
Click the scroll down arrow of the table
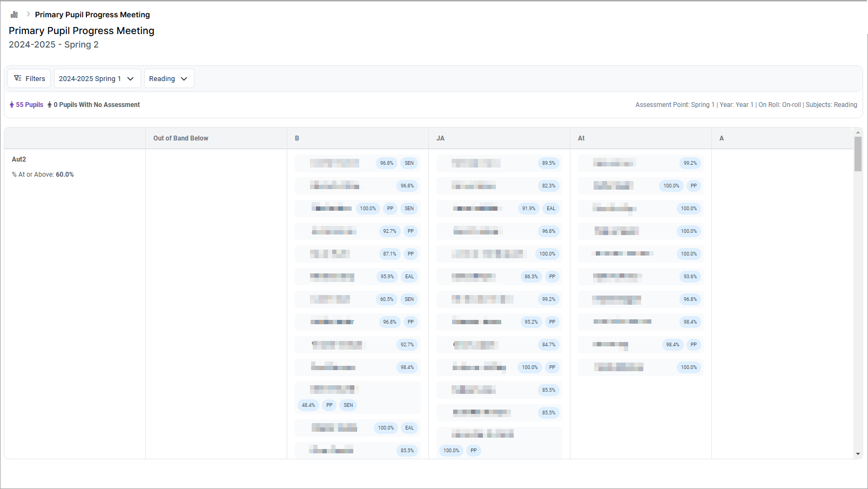(858, 454)
